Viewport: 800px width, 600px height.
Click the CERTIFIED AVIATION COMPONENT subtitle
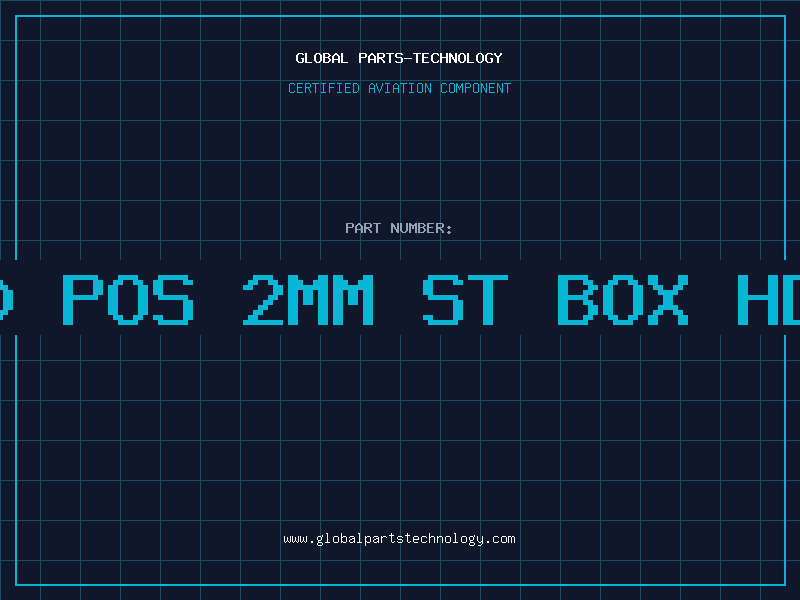tap(399, 88)
